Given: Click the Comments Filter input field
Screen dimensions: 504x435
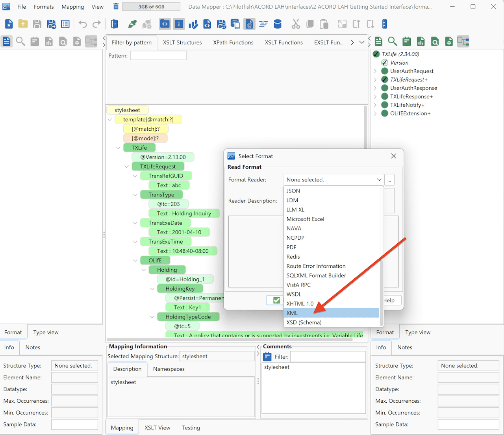Looking at the screenshot, I should (328, 357).
